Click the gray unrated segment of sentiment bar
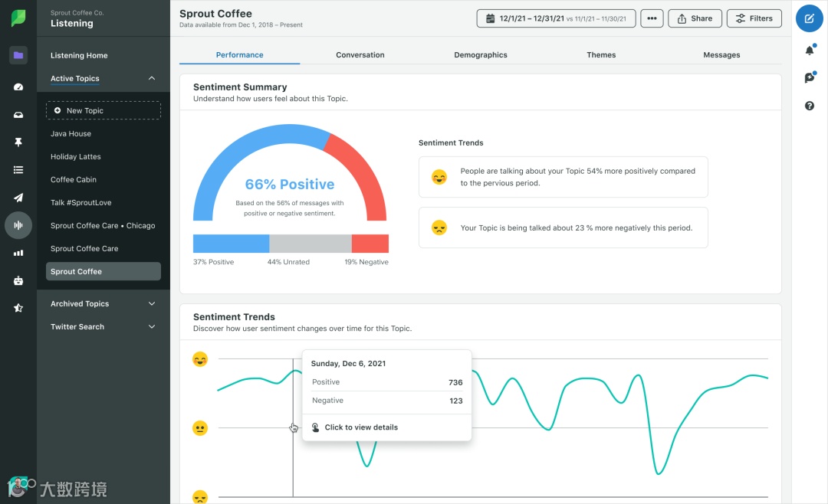This screenshot has width=828, height=504. click(310, 244)
